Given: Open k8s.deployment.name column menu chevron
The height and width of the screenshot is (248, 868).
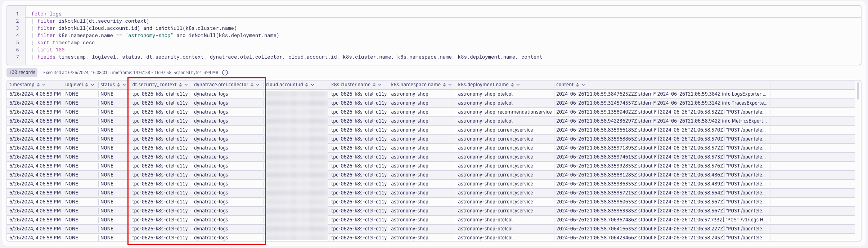Looking at the screenshot, I should (518, 85).
